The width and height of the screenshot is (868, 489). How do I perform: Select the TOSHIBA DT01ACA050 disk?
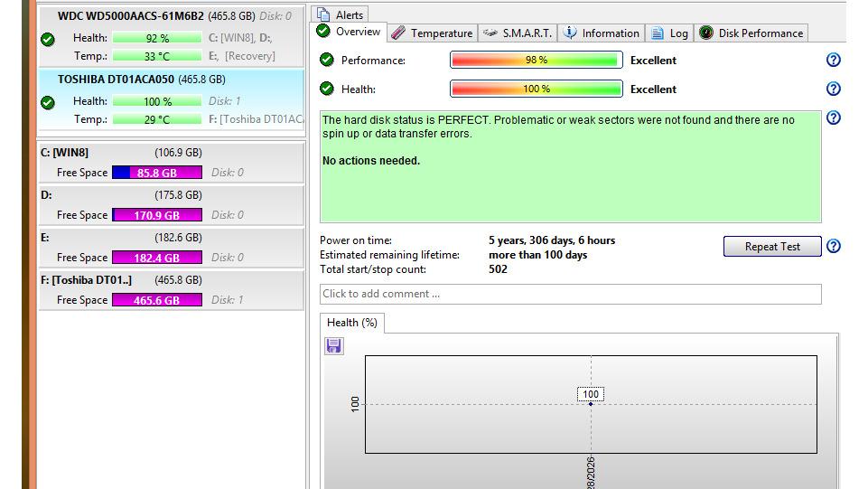(x=172, y=101)
